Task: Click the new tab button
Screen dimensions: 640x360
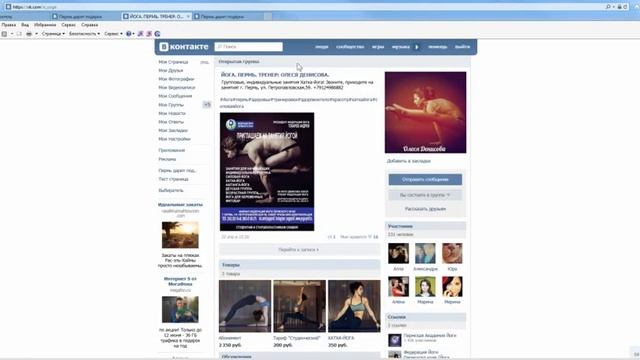Action: 268,17
